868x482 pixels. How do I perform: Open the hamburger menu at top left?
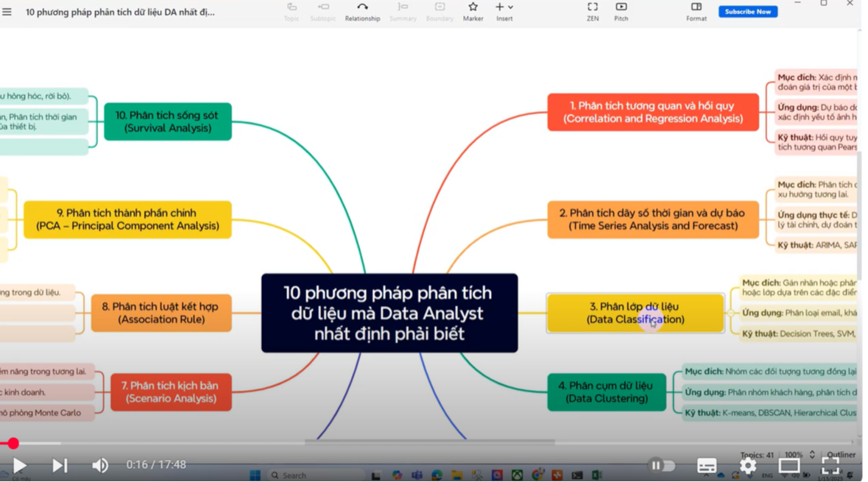7,12
